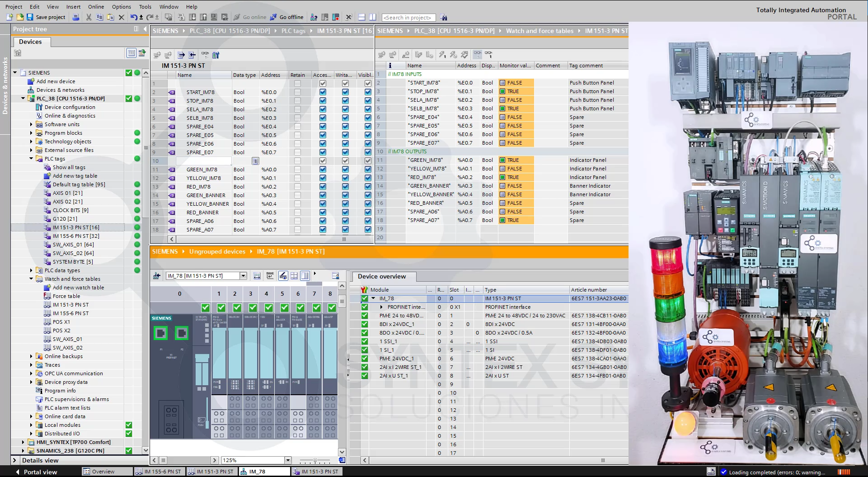Toggle Accessible checkbox for GREEN_IM78 tag
868x477 pixels.
tap(323, 169)
